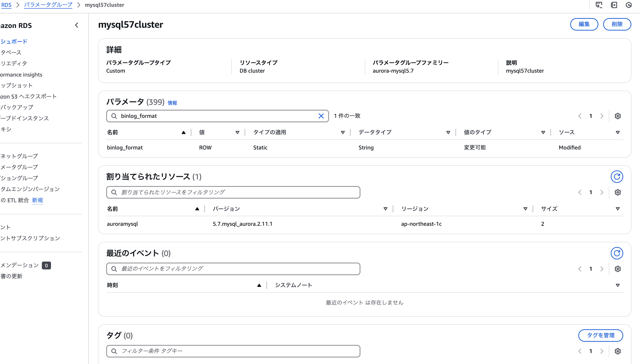Focus the assigned resources filter field
The height and width of the screenshot is (364, 640).
click(233, 193)
